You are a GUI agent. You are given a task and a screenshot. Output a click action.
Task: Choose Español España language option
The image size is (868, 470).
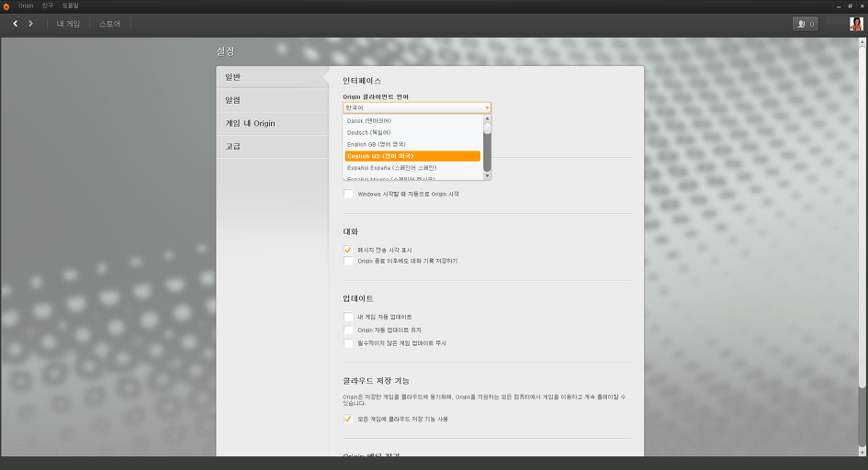pos(412,168)
